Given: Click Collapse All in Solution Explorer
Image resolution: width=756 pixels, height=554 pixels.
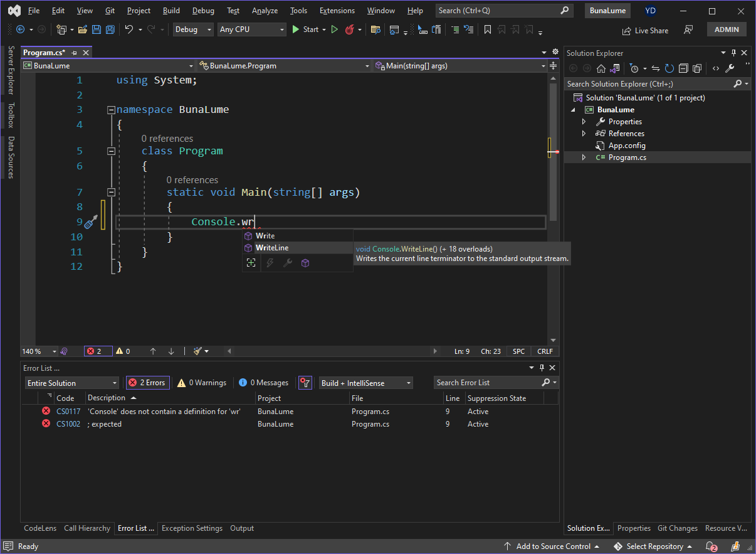Looking at the screenshot, I should [x=683, y=68].
